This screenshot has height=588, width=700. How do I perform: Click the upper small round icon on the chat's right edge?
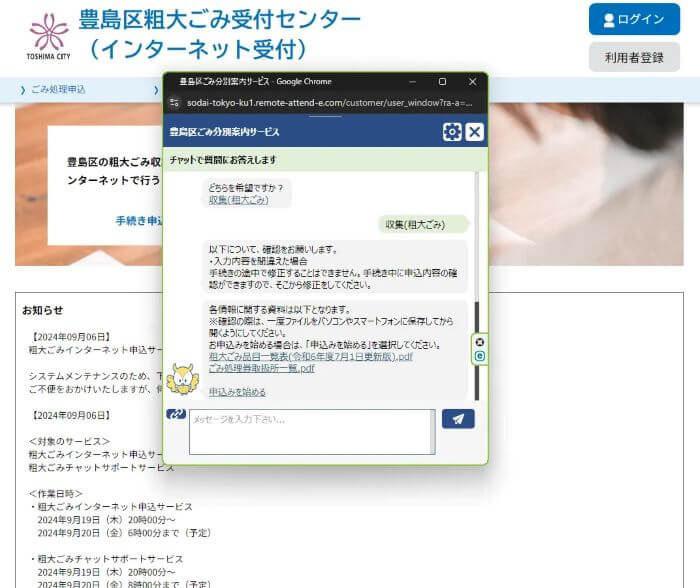[x=479, y=342]
